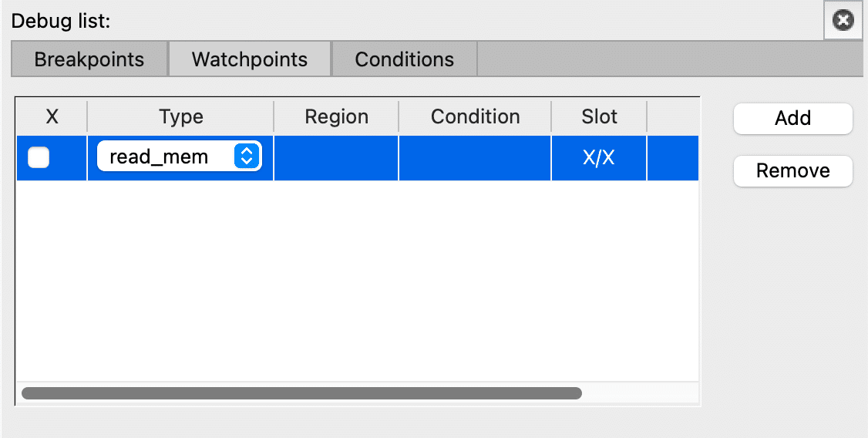The image size is (868, 438).
Task: Switch to the Breakpoints tab
Action: [89, 59]
